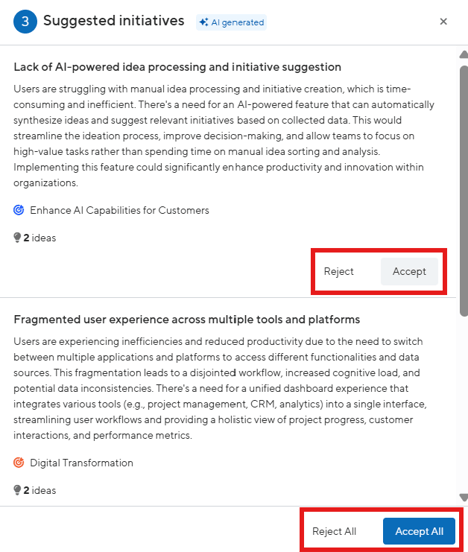Reject the AI-powered idea processing initiative
This screenshot has height=552, width=468.
(339, 271)
